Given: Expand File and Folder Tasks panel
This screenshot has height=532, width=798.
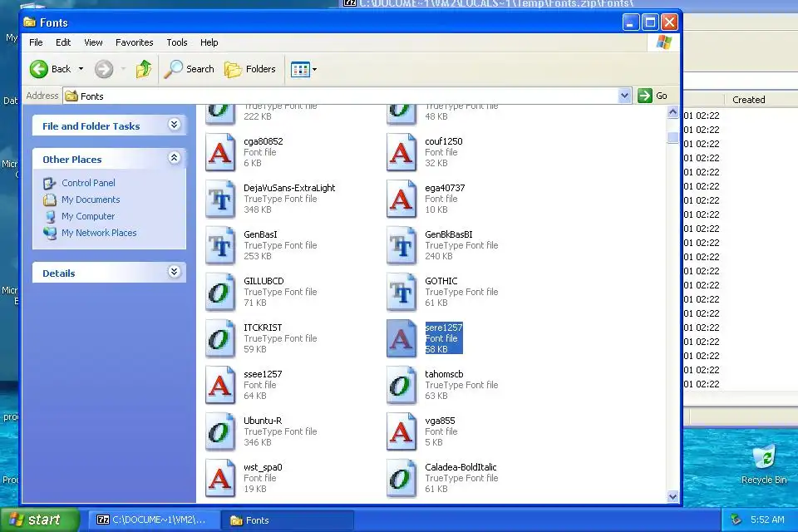Looking at the screenshot, I should tap(174, 125).
